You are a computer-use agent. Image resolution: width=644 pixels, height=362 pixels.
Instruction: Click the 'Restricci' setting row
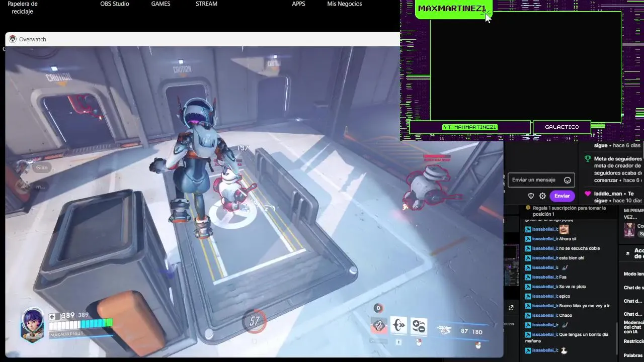click(633, 341)
